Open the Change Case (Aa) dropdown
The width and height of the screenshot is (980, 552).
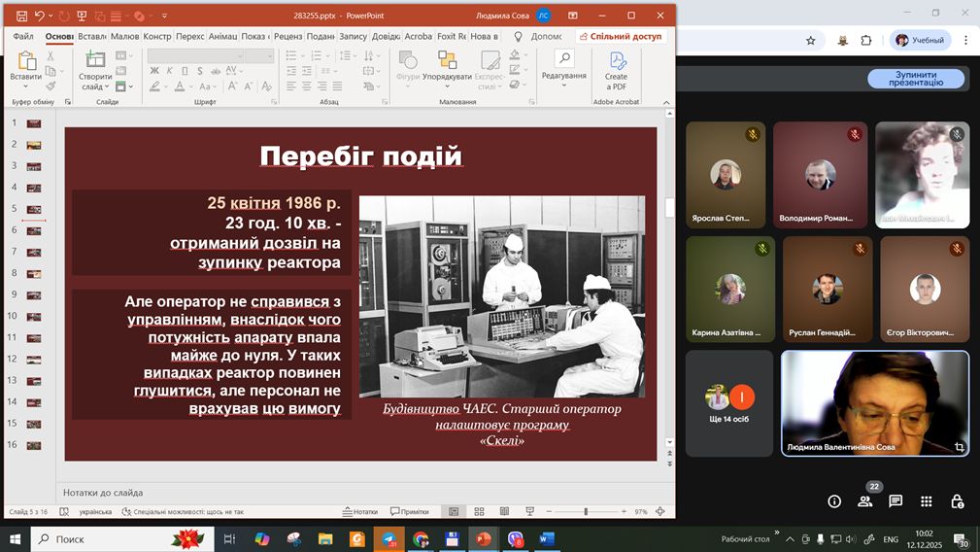click(207, 86)
